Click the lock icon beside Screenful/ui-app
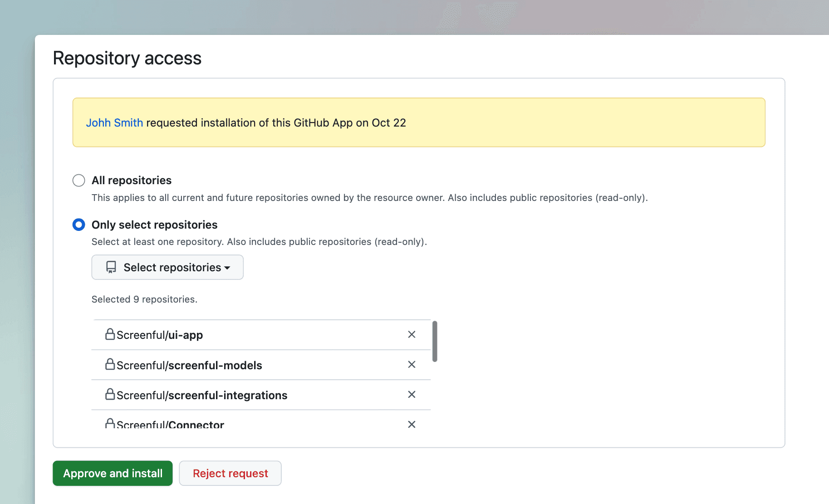829x504 pixels. point(110,334)
